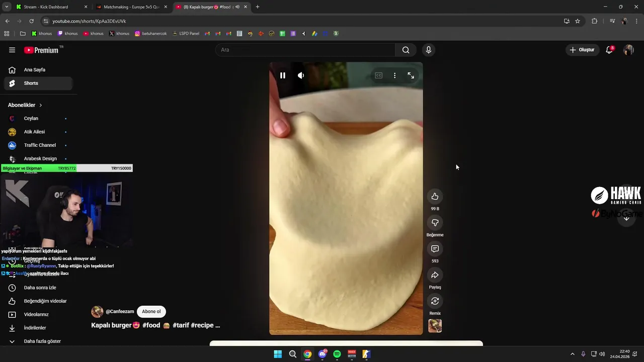Like the Short with 99 B likes
This screenshot has height=362, width=644.
435,197
